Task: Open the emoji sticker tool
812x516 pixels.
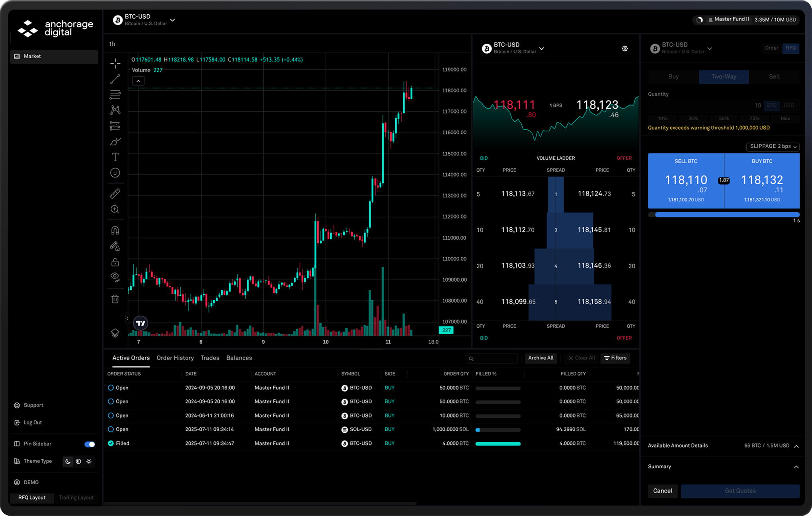Action: click(115, 172)
